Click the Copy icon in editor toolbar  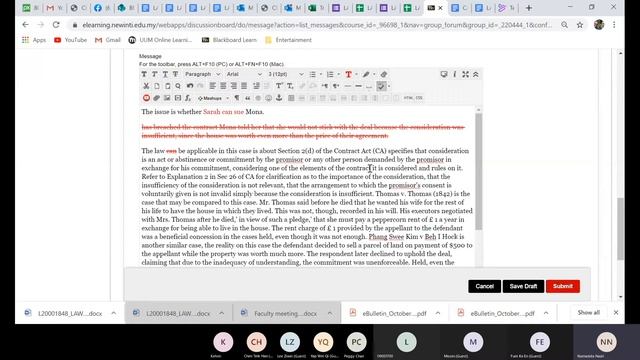157,86
